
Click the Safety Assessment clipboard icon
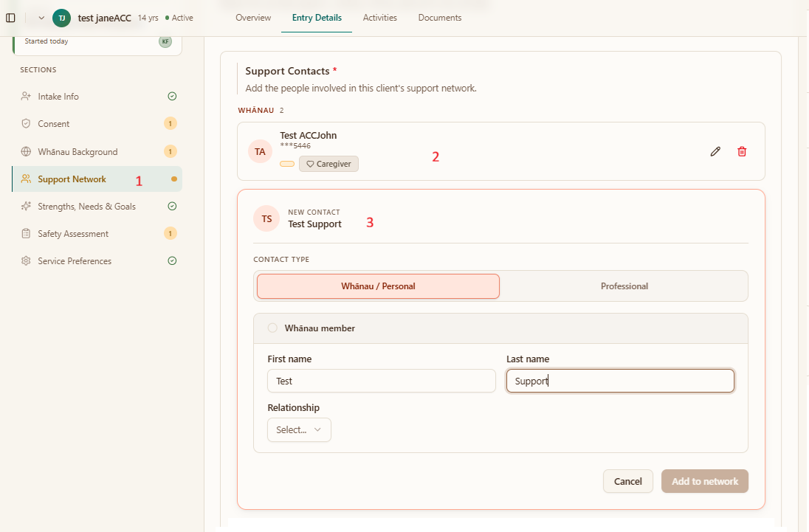(26, 233)
